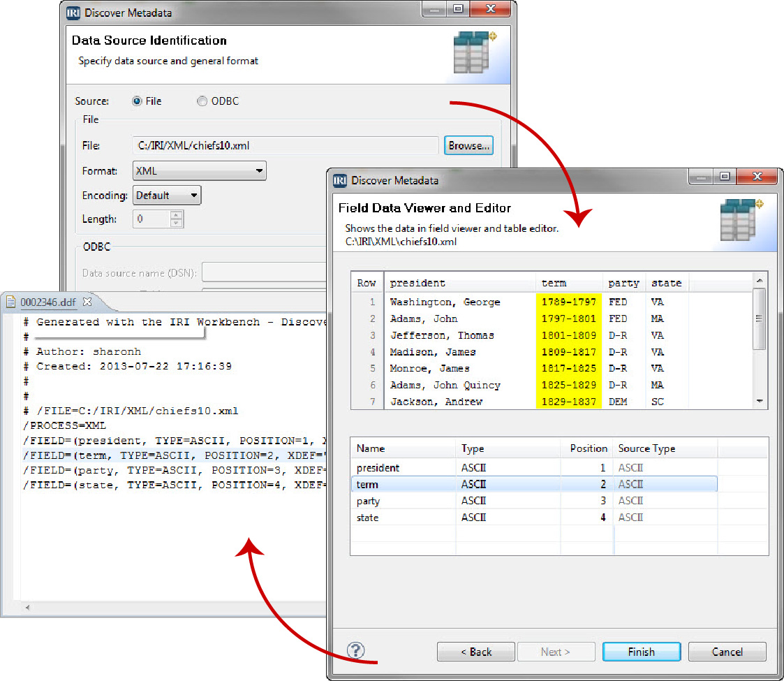Open the Encoding Default dropdown
The width and height of the screenshot is (784, 681).
(x=166, y=195)
